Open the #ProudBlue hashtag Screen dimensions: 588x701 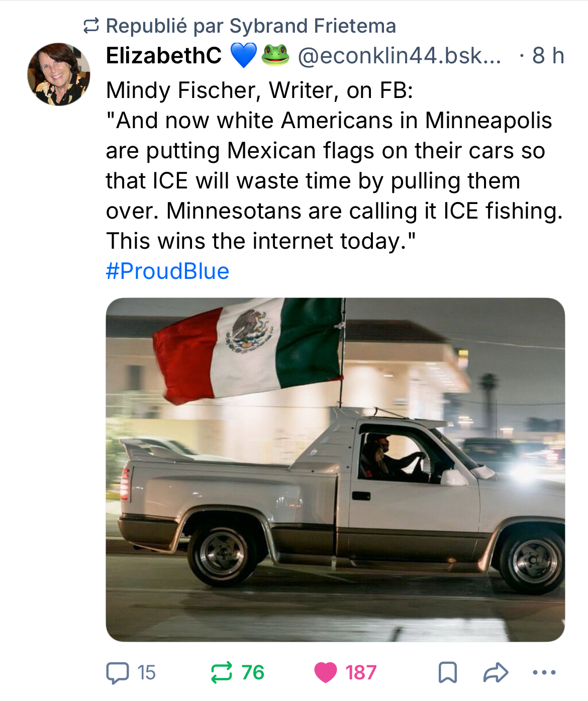tap(167, 271)
